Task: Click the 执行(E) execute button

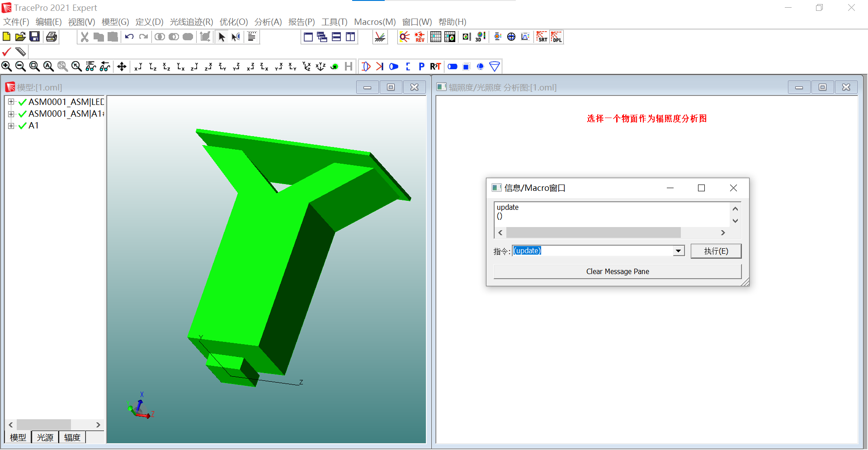Action: (716, 251)
